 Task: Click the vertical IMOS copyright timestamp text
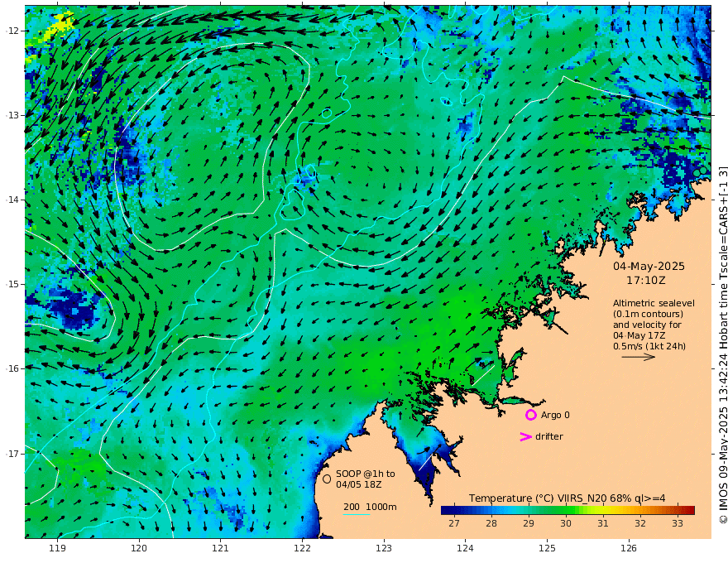722,344
